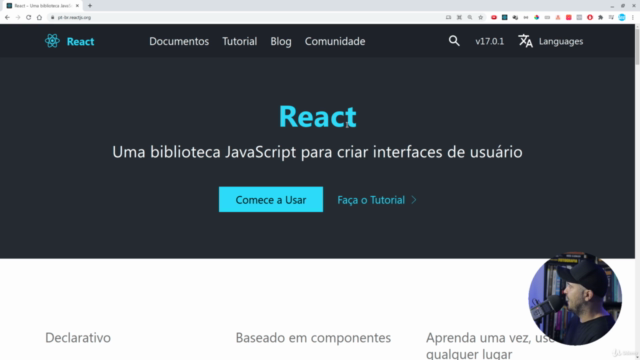Click the 'Aprenda uma vez' heading
The width and height of the screenshot is (640, 360).
tap(490, 345)
